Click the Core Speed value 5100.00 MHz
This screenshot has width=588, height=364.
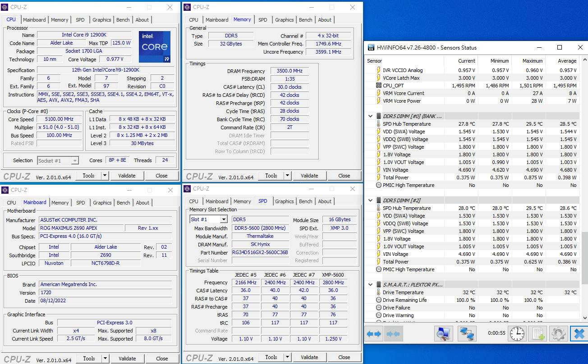tap(59, 119)
